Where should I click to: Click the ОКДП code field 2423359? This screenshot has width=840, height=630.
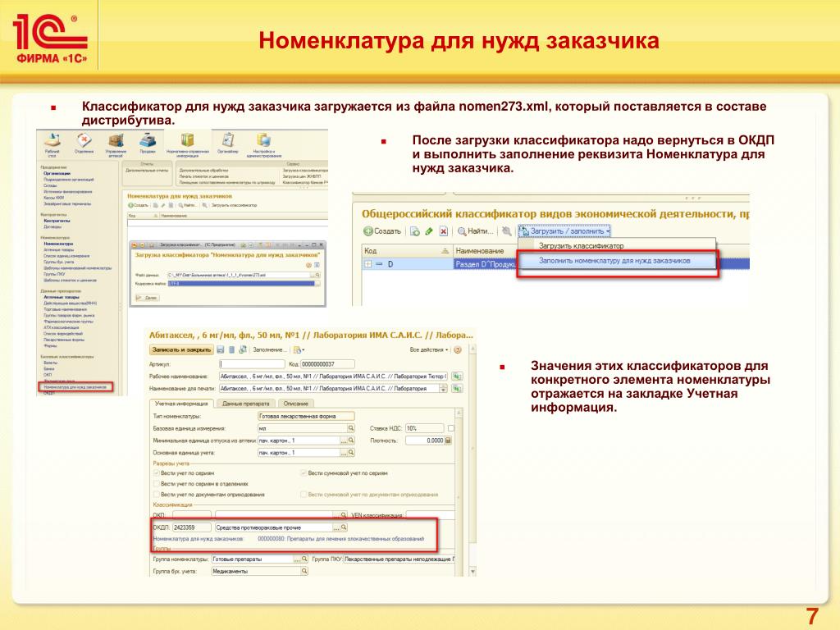[x=192, y=527]
